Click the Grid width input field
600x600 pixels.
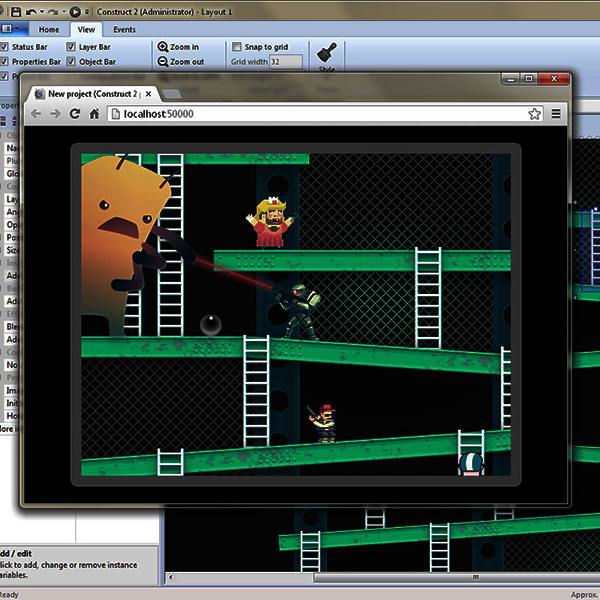coord(286,62)
